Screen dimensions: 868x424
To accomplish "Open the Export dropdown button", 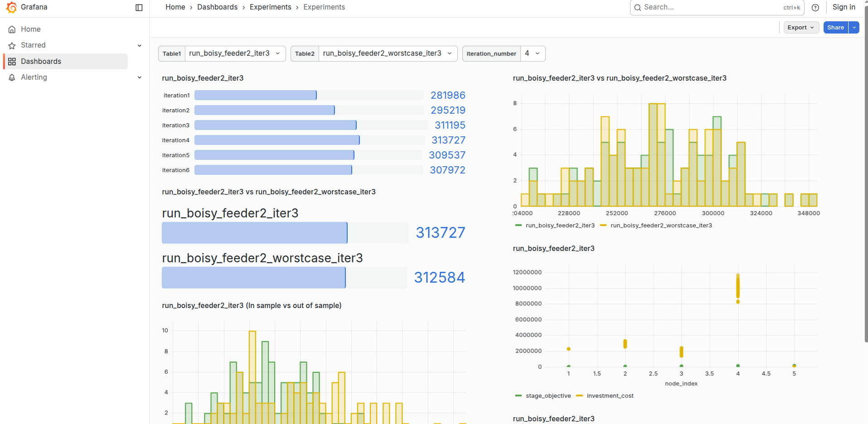I will pyautogui.click(x=801, y=28).
